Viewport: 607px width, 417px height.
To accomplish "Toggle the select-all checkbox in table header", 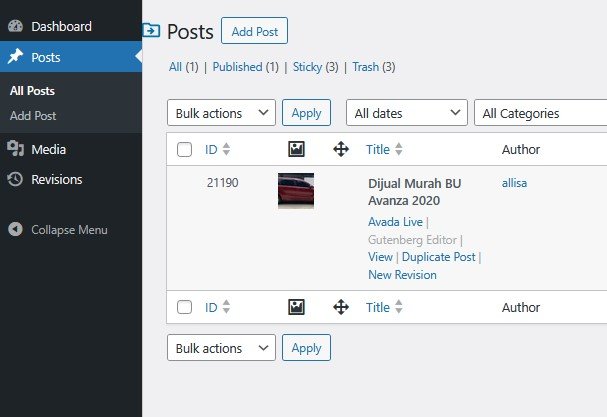I will coord(184,150).
